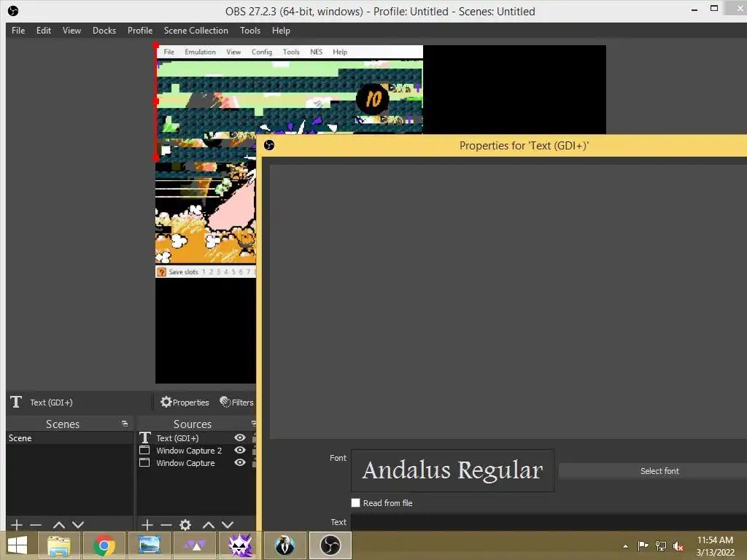Open the Docks menu
The image size is (747, 560).
point(104,31)
